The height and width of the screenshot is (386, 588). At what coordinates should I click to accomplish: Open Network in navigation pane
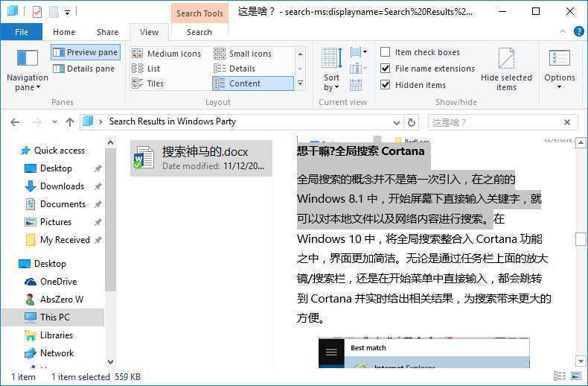click(57, 353)
